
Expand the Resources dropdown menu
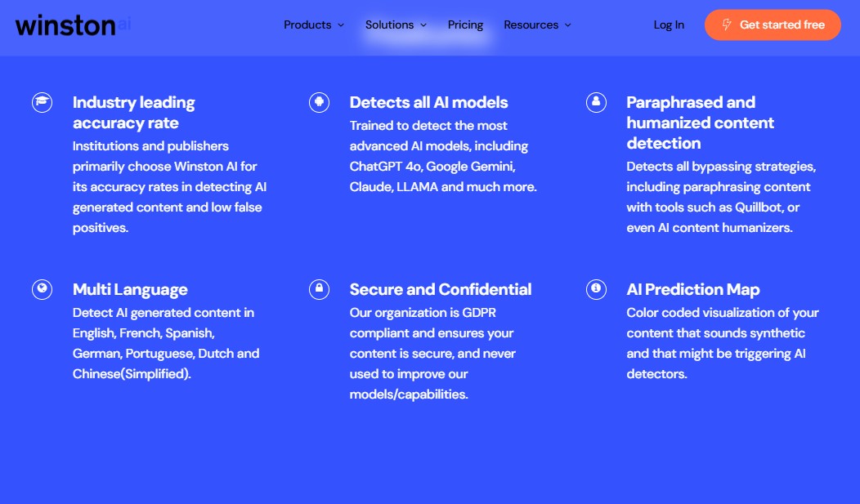tap(537, 25)
